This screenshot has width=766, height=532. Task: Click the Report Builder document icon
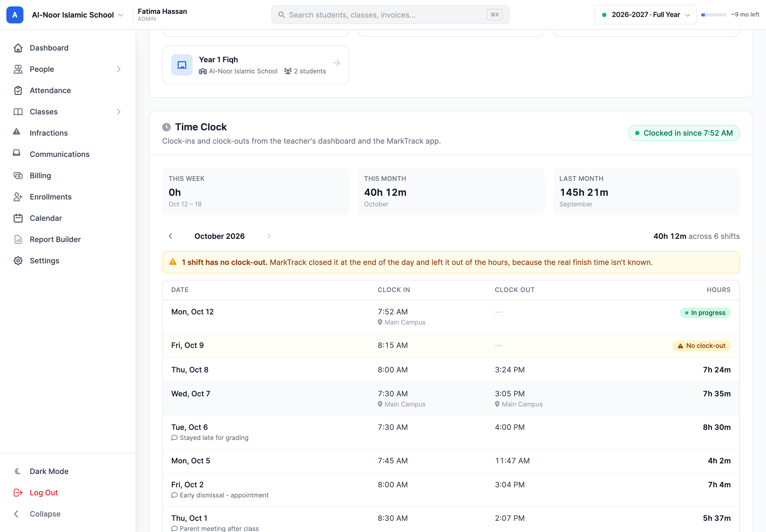point(18,240)
